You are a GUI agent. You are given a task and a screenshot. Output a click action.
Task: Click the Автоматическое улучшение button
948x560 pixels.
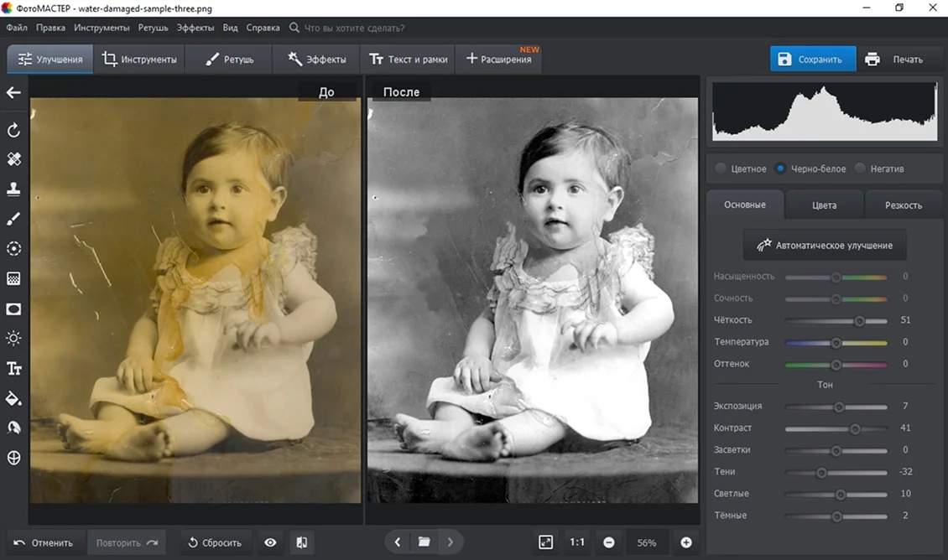click(825, 246)
